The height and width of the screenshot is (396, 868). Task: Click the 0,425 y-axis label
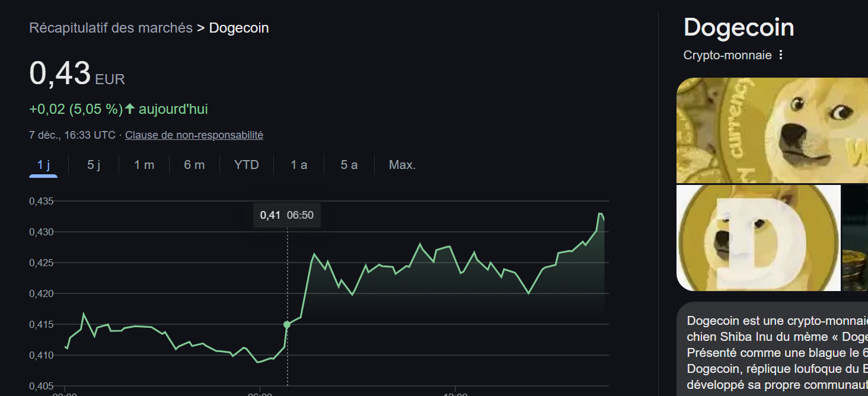tap(42, 263)
